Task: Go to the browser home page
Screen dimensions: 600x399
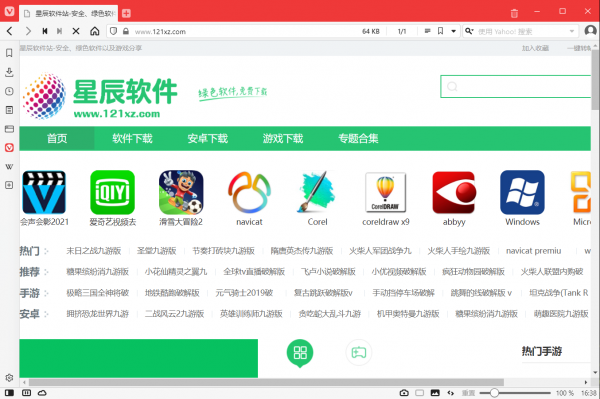Action: click(95, 31)
